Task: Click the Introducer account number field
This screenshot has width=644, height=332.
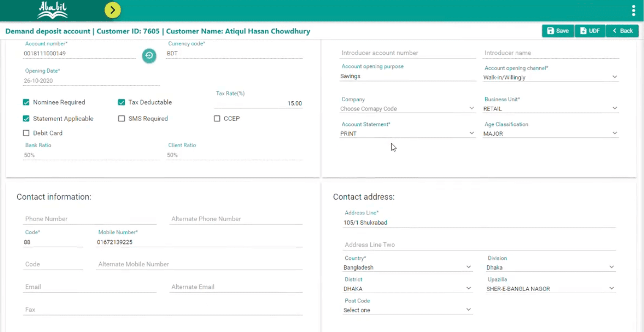Action: 407,53
